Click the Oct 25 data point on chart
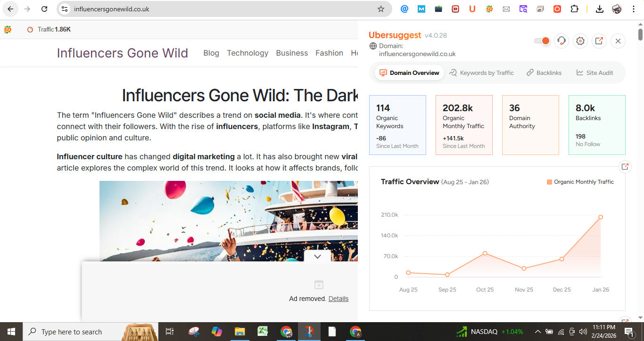 point(485,253)
